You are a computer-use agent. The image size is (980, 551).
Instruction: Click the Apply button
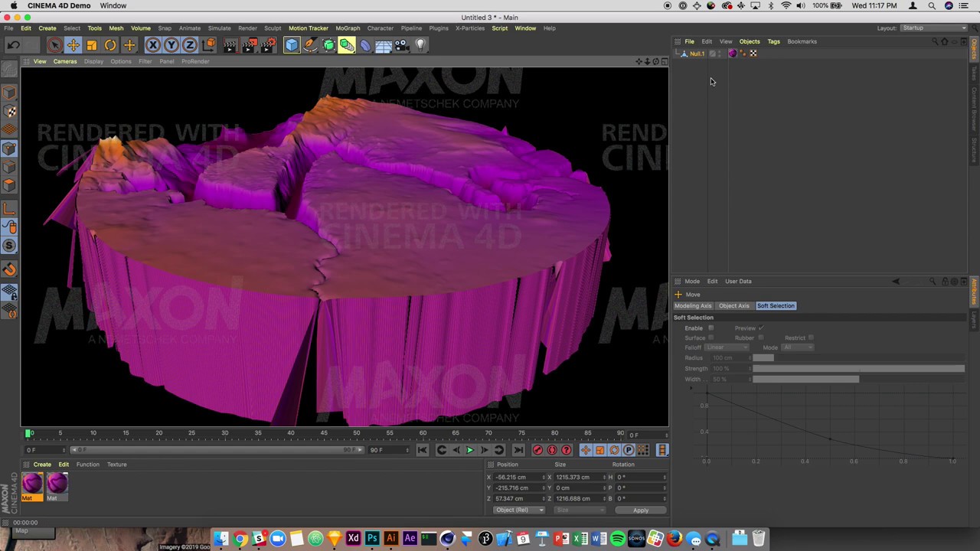641,510
